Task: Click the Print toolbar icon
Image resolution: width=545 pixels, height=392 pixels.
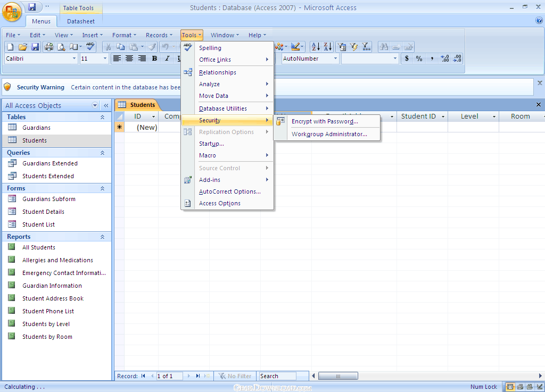Action: (x=49, y=47)
